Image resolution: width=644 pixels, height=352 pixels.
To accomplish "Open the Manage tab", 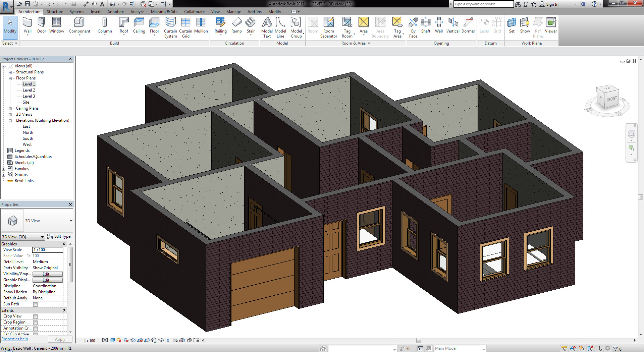I will click(233, 11).
